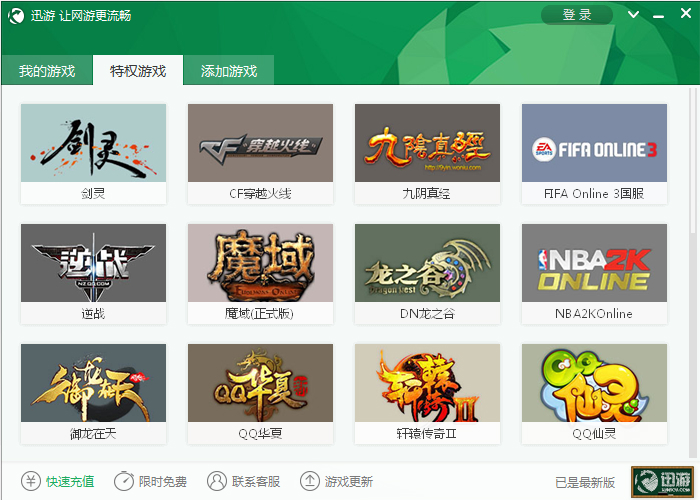This screenshot has height=500, width=700.
Task: Open the 添加游戏 tab
Action: [x=229, y=71]
